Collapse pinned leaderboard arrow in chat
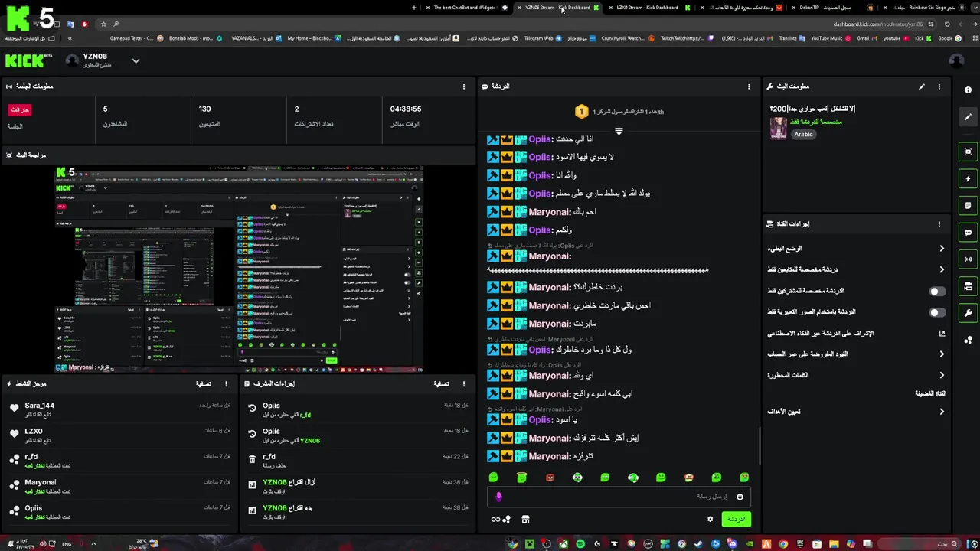The image size is (980, 551). [619, 131]
